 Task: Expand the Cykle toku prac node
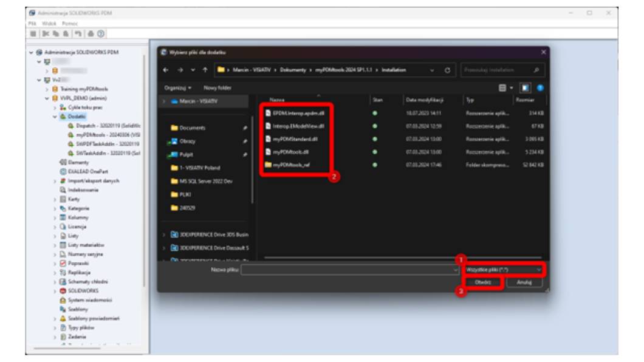(x=55, y=108)
